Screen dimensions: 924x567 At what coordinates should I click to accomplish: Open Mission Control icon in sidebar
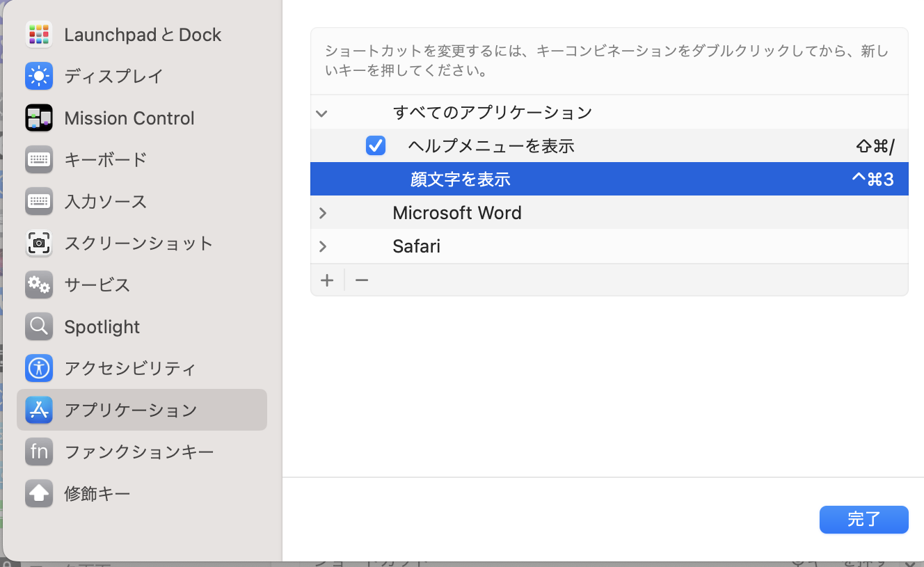[x=39, y=118]
